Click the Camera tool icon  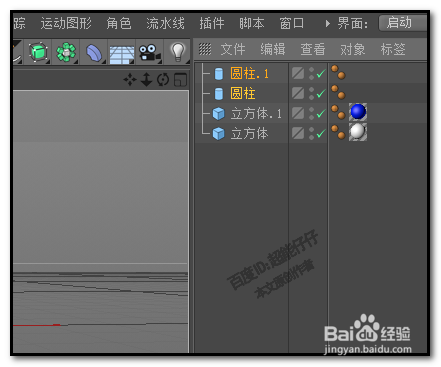(x=149, y=53)
